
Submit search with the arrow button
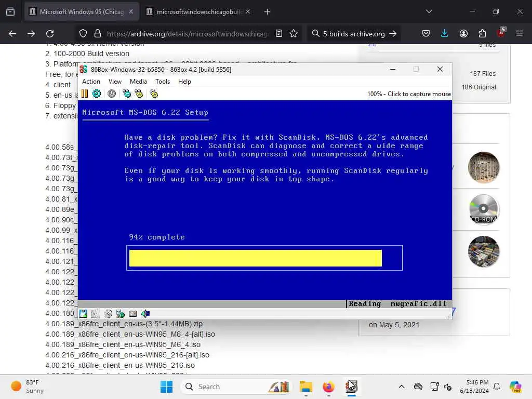(x=393, y=34)
